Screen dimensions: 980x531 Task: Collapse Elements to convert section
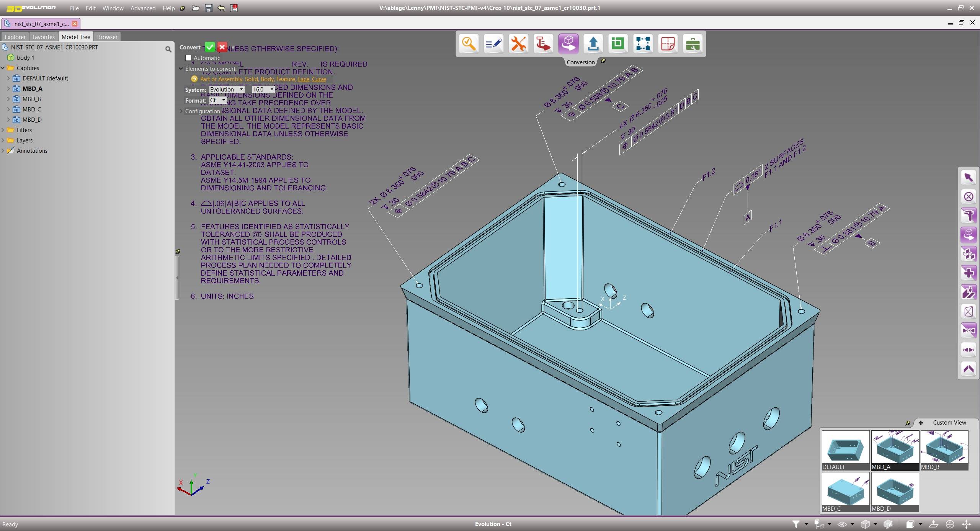(x=181, y=69)
